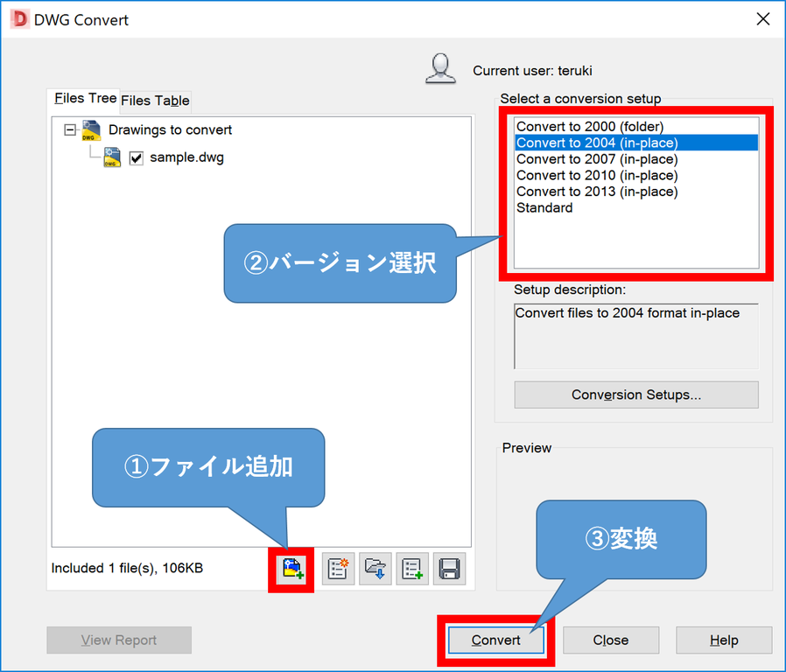The image size is (786, 672).
Task: Select Convert to 2013 (in-place) setup
Action: (x=636, y=192)
